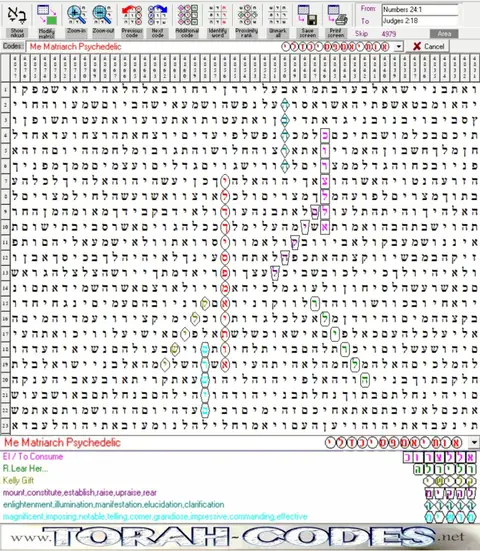The height and width of the screenshot is (551, 480).
Task: Click the Area button
Action: tap(444, 34)
